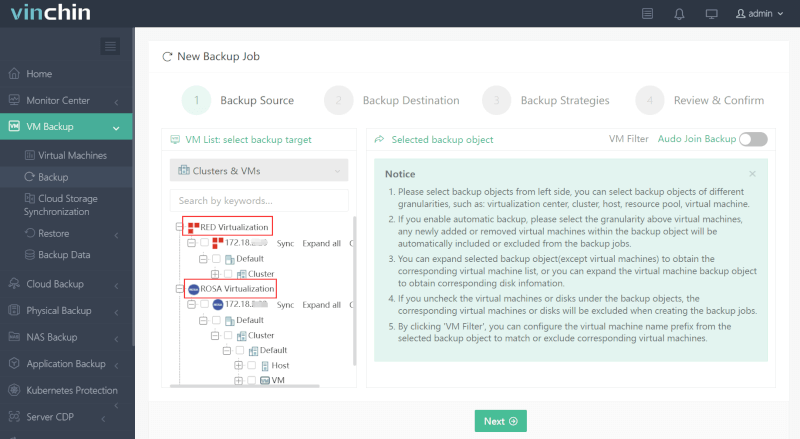800x439 pixels.
Task: Click Sync for RED Virtualization host
Action: (285, 243)
